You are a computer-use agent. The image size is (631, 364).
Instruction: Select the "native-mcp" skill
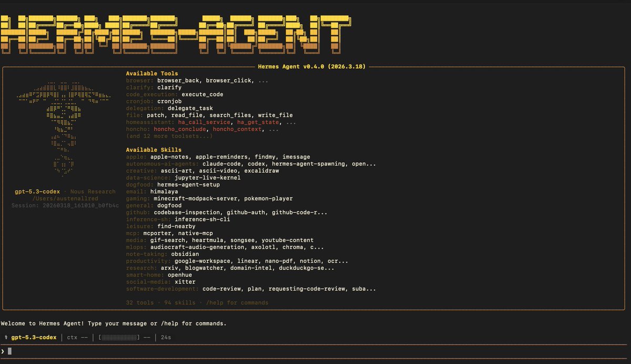pos(196,233)
